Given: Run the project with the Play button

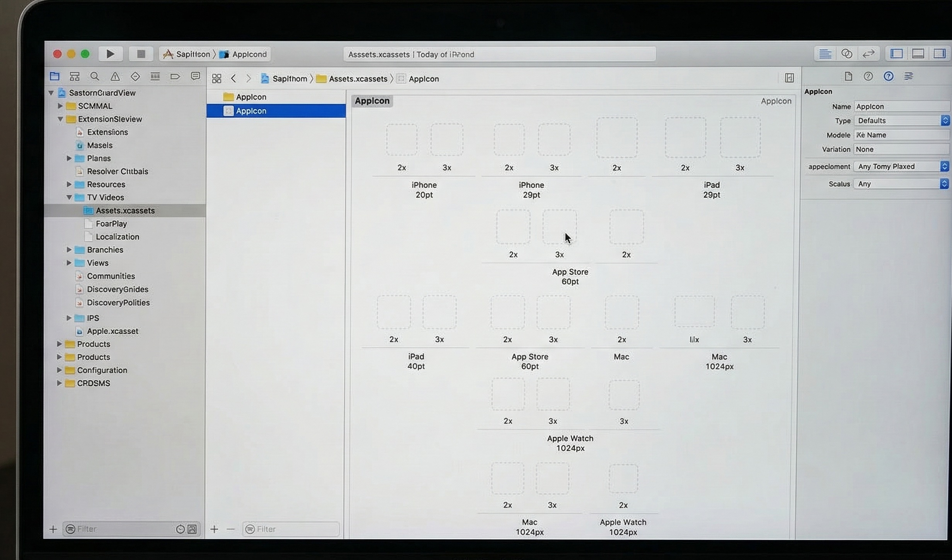Looking at the screenshot, I should (110, 54).
